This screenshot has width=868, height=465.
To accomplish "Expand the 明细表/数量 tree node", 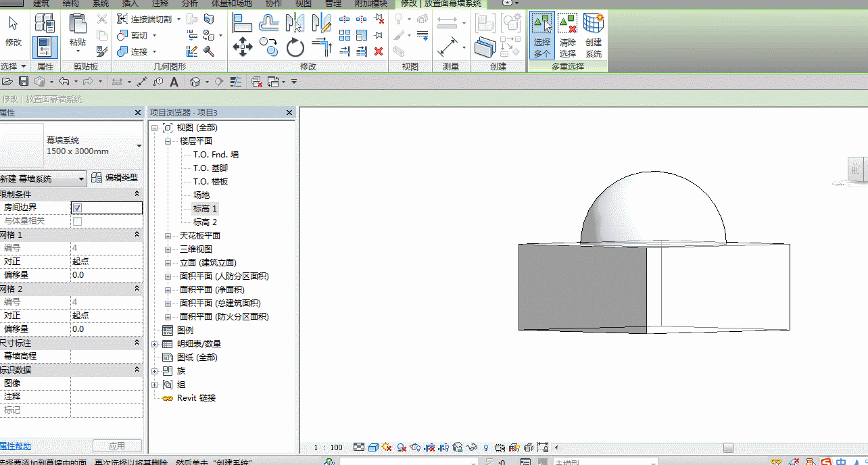I will point(155,344).
